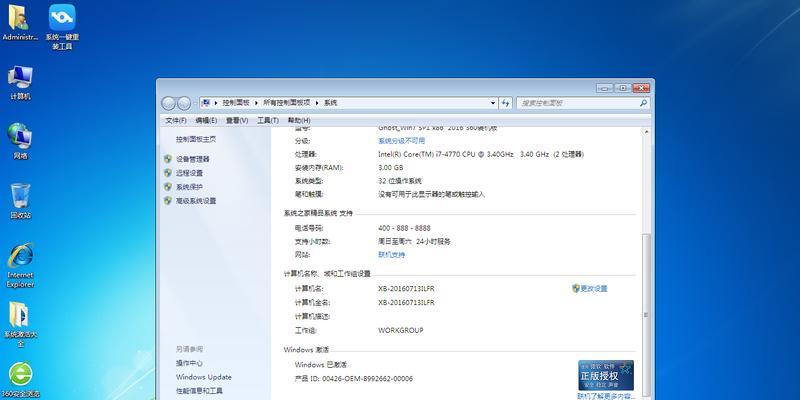Click the Forward navigation arrow button
The height and width of the screenshot is (400, 800).
pyautogui.click(x=184, y=103)
